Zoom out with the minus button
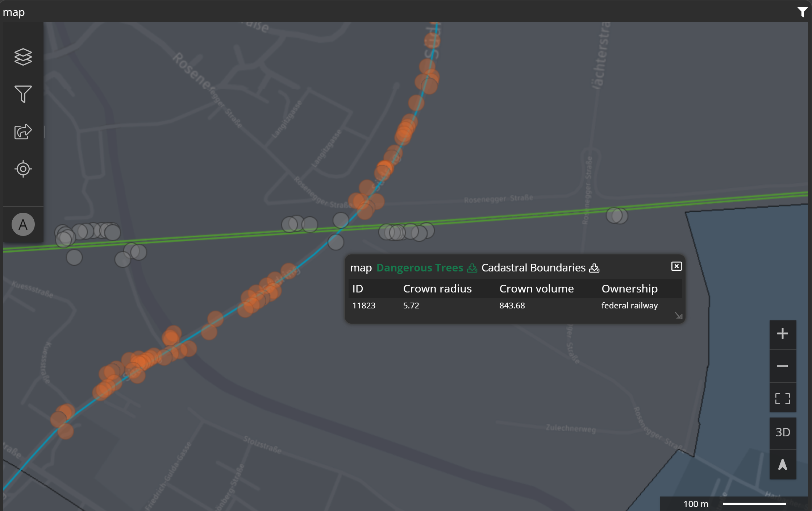 pyautogui.click(x=782, y=366)
